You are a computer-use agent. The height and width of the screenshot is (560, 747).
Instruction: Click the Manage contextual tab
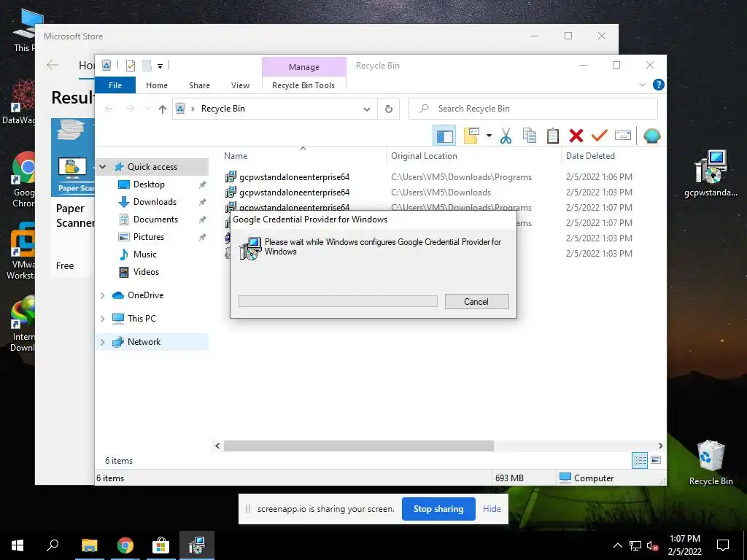point(304,67)
